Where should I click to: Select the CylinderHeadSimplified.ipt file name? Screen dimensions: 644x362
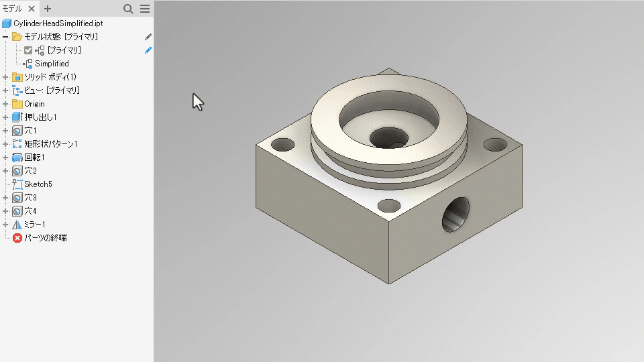[x=58, y=23]
